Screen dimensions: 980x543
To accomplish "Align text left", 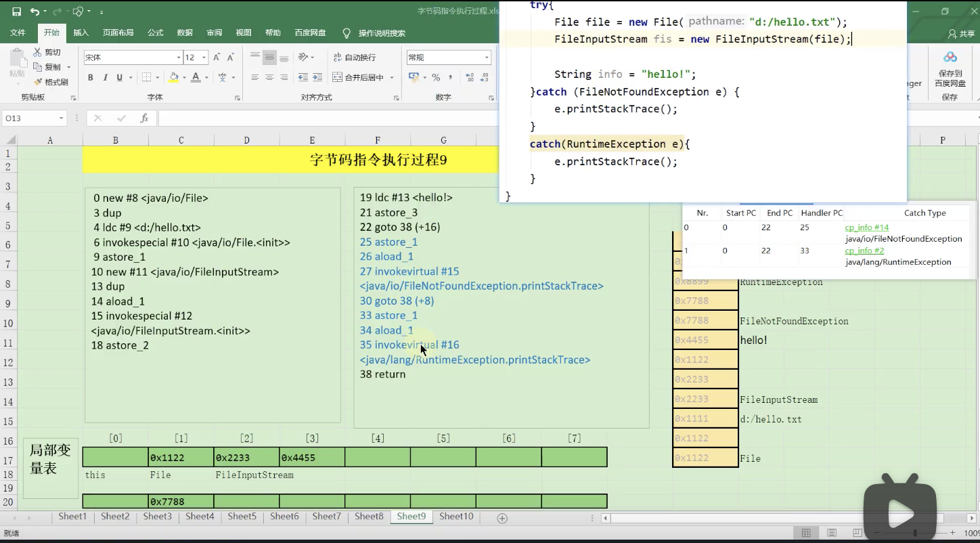I will [x=255, y=78].
